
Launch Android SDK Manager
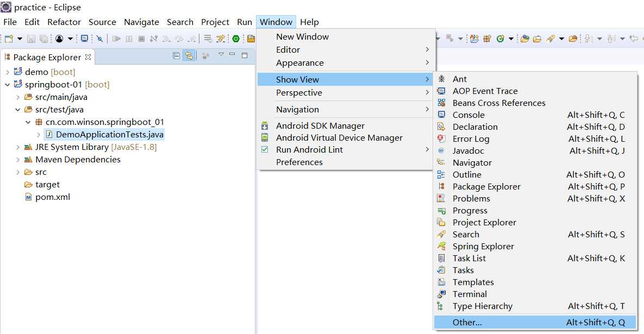click(345, 126)
